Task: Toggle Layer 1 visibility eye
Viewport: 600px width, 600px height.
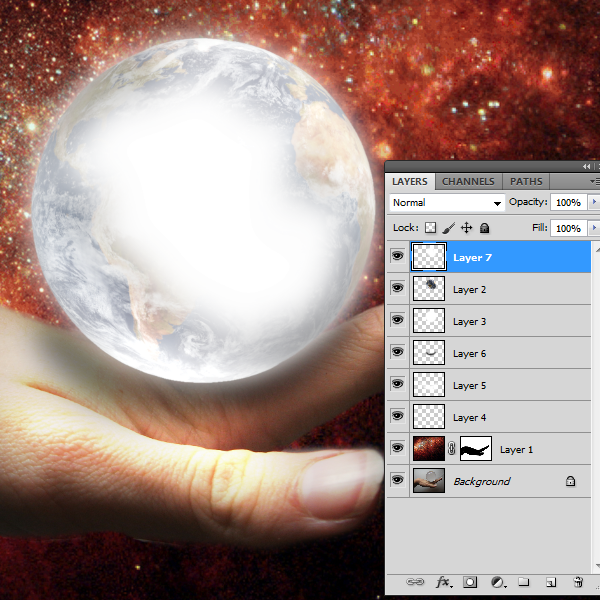Action: [x=398, y=448]
